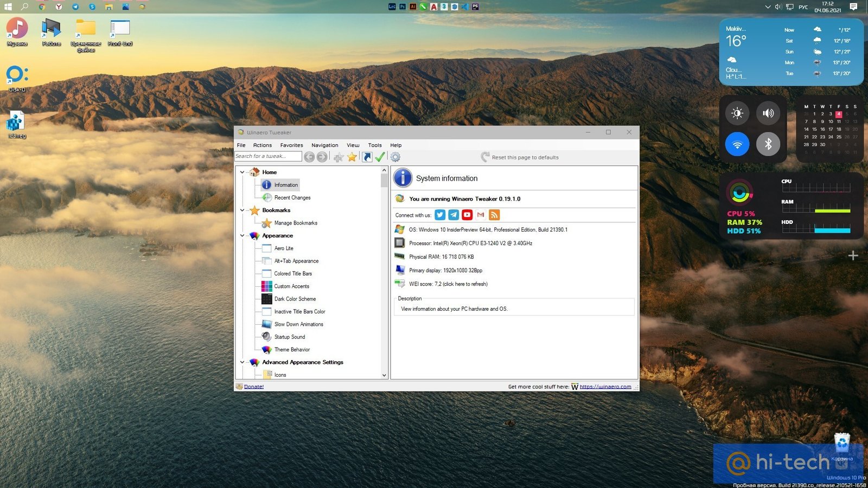The height and width of the screenshot is (488, 868).
Task: Open the Временные файлы desktop folder
Action: coord(86,35)
